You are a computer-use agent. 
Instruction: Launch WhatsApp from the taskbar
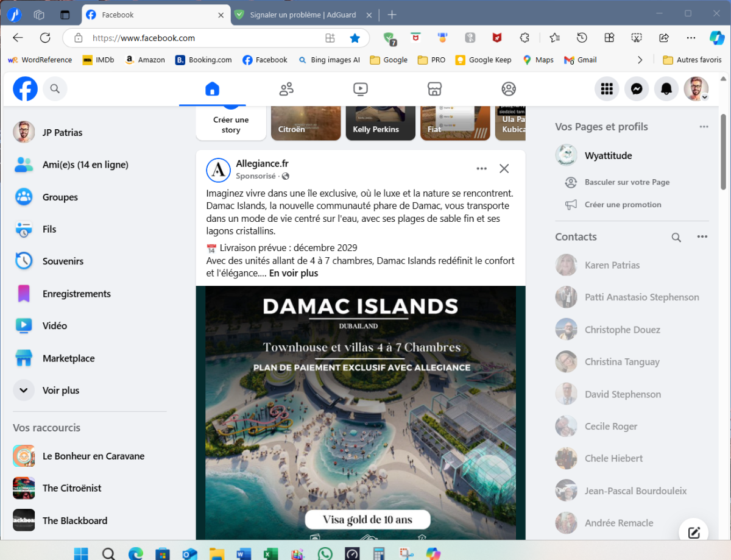(325, 553)
